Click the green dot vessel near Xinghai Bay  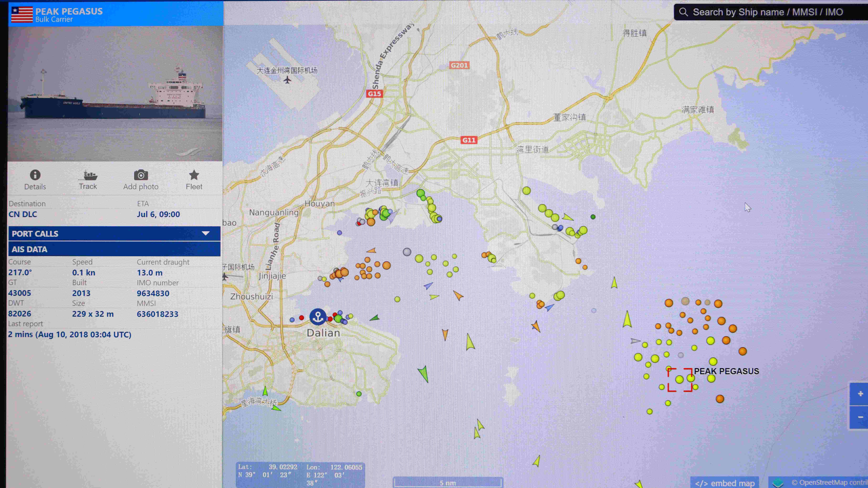[359, 394]
